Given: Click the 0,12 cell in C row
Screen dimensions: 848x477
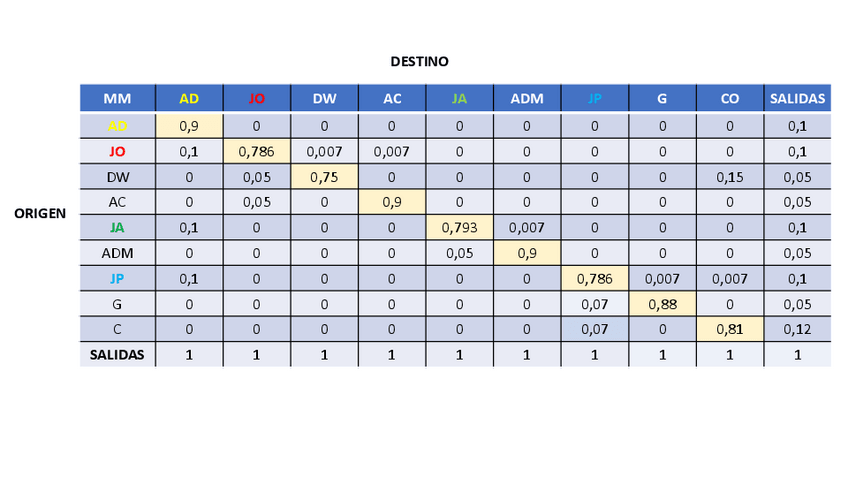Looking at the screenshot, I should 797,329.
